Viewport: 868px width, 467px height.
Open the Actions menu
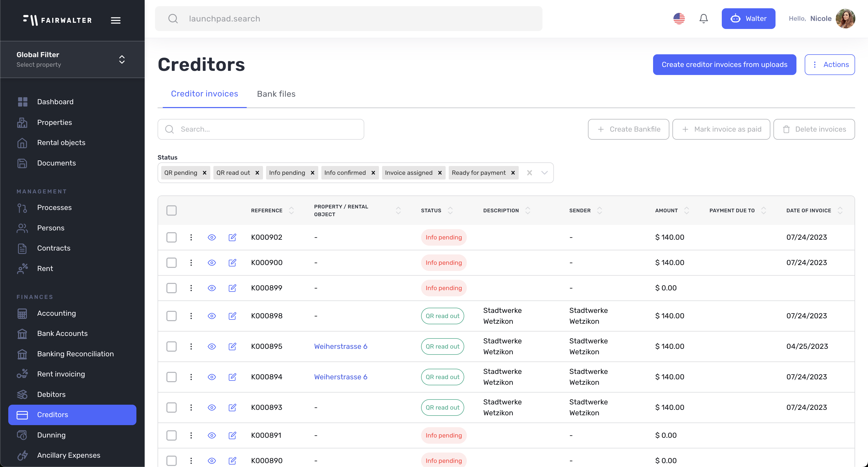point(830,64)
